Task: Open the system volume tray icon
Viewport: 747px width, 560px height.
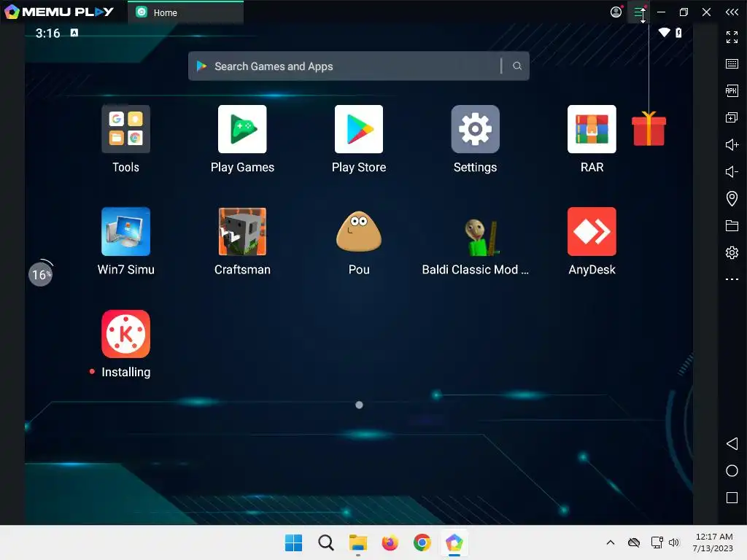Action: click(673, 542)
